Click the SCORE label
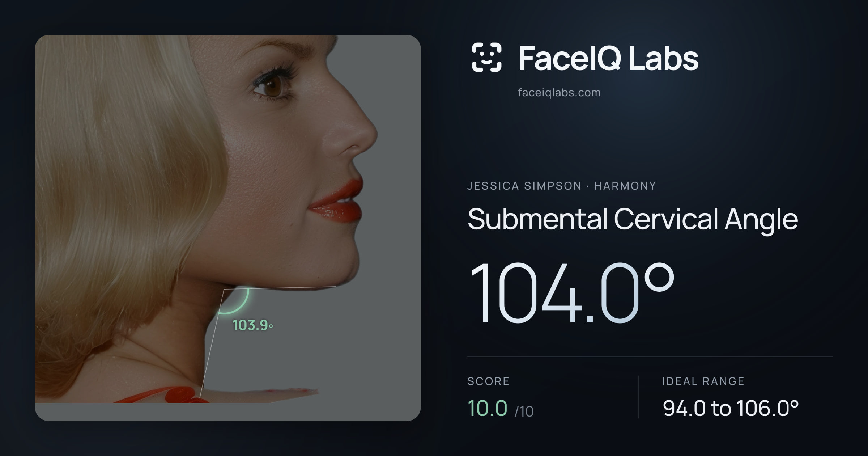Image resolution: width=868 pixels, height=456 pixels. 488,381
